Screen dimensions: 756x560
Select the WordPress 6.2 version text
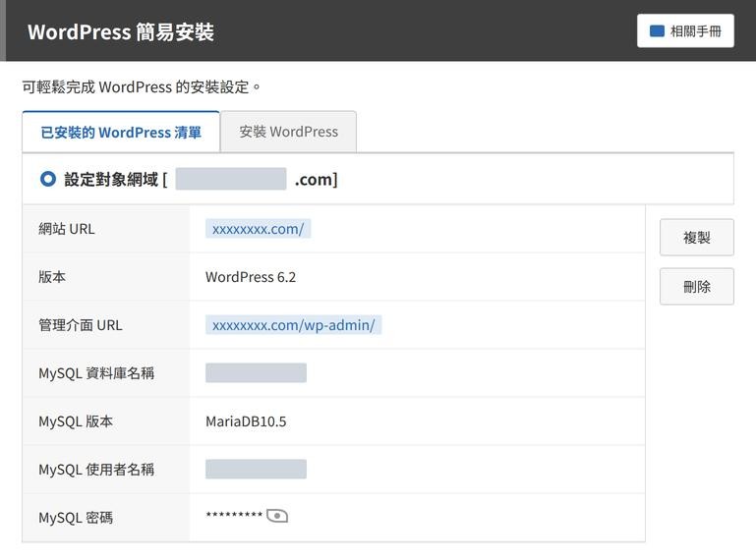coord(251,277)
